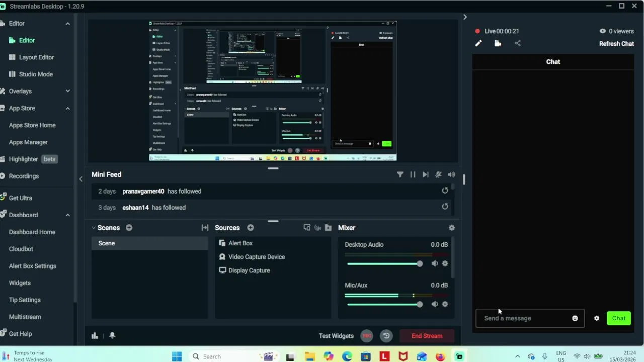Toggle Mini Feed notification bell mute
The width and height of the screenshot is (644, 362).
click(x=439, y=174)
